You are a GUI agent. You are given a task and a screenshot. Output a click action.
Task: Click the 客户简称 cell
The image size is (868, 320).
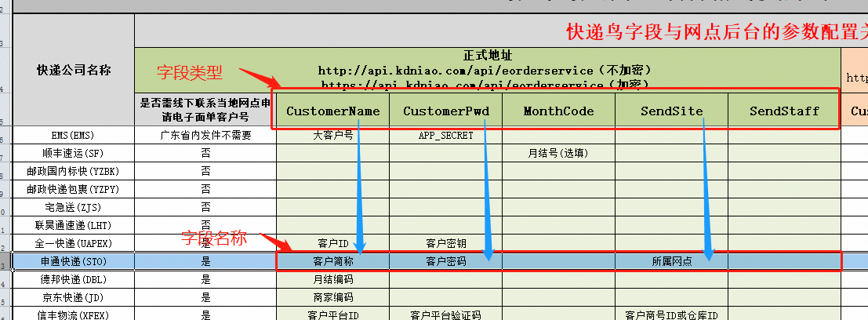[332, 261]
